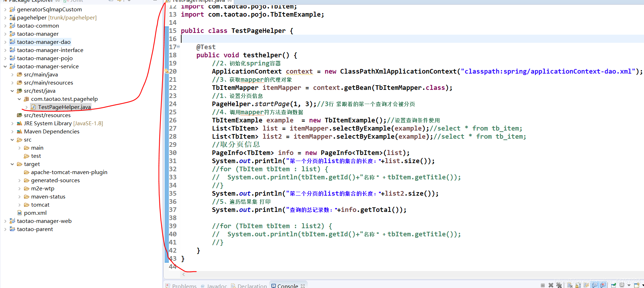
Task: Click the src/main/resources source folder icon
Action: click(19, 83)
